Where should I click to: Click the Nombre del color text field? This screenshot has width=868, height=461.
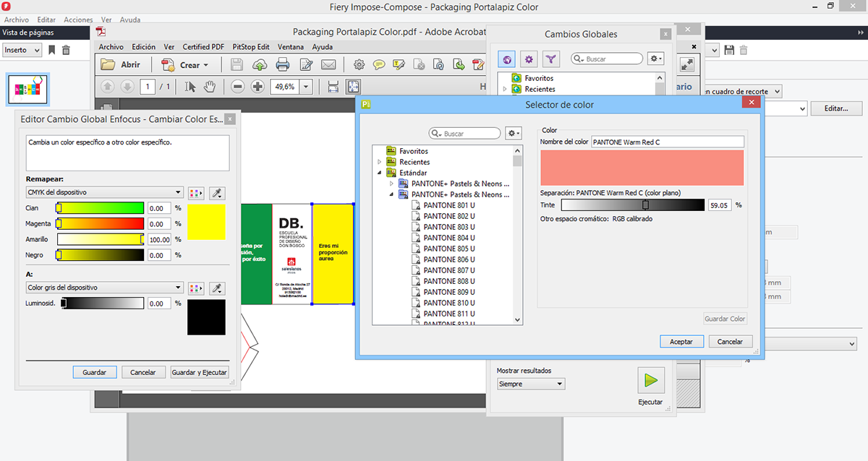[x=667, y=142]
